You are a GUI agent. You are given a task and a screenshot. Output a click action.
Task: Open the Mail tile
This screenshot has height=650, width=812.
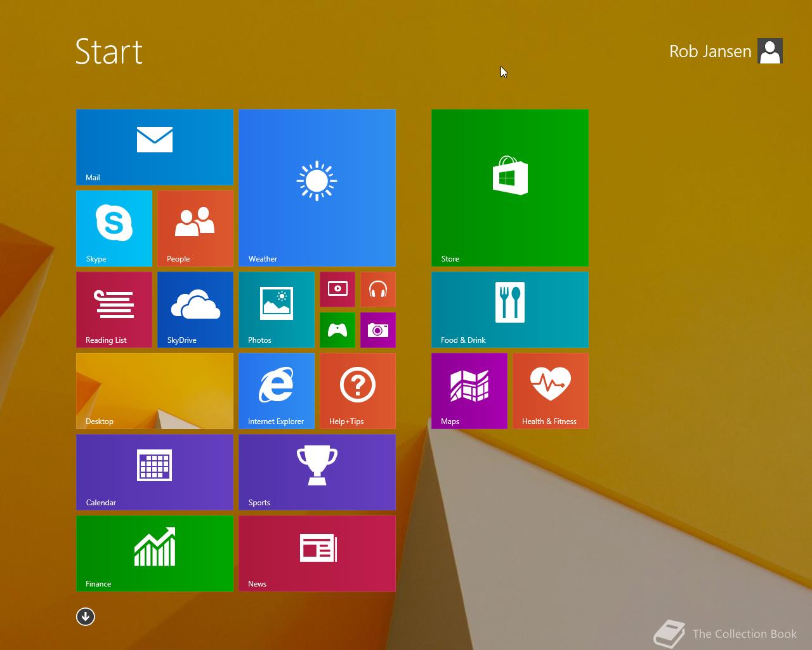[155, 147]
